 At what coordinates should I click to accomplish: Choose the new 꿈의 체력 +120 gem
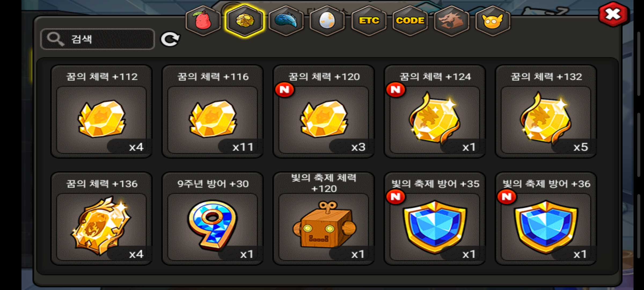point(324,111)
